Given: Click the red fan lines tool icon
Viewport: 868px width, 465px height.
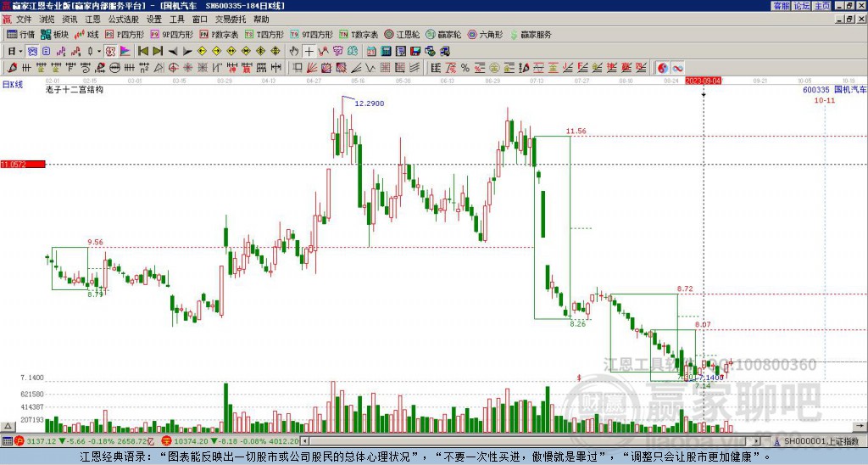Looking at the screenshot, I should (x=312, y=68).
